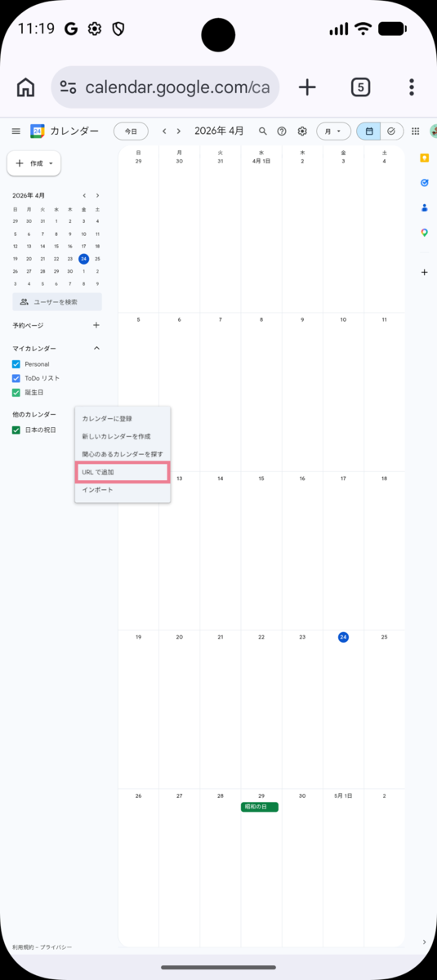Viewport: 437px width, 980px height.
Task: Show previous month in mini calendar
Action: tap(84, 195)
